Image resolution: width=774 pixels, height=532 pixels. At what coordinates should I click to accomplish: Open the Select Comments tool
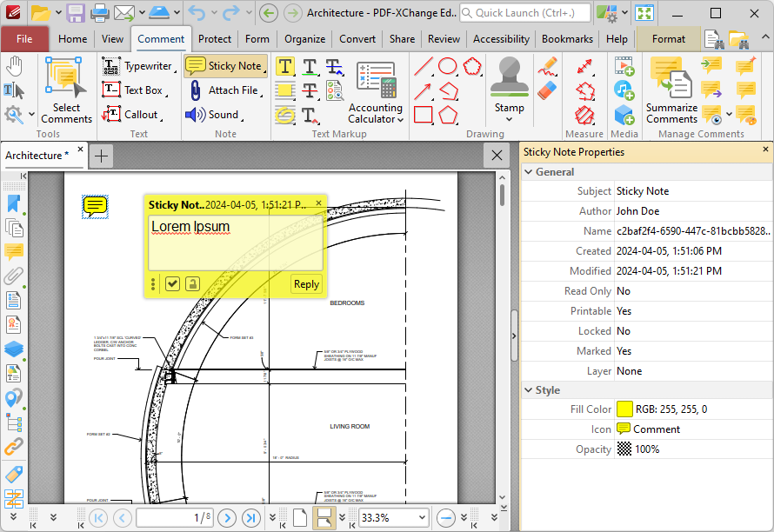(x=66, y=90)
